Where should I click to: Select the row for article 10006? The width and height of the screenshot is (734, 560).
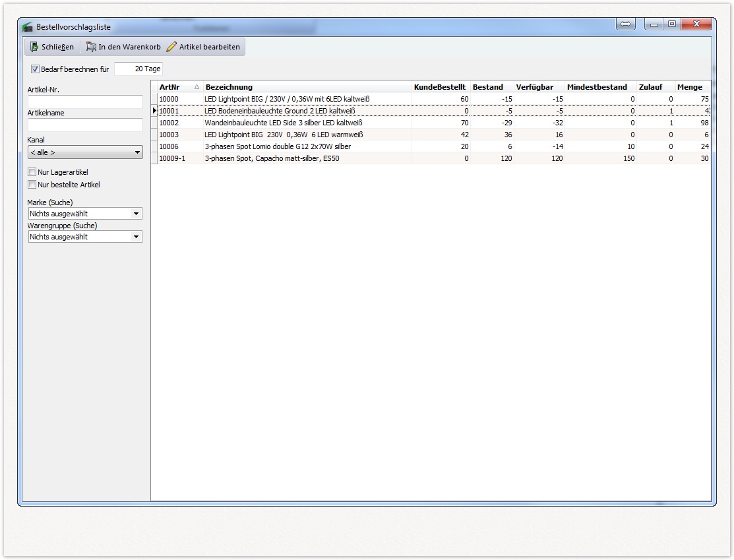(277, 146)
